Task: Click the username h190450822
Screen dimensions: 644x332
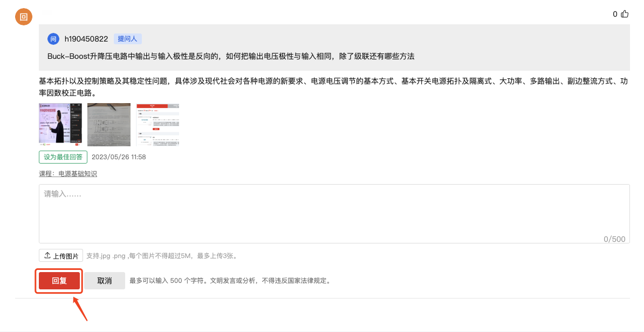Action: (86, 39)
